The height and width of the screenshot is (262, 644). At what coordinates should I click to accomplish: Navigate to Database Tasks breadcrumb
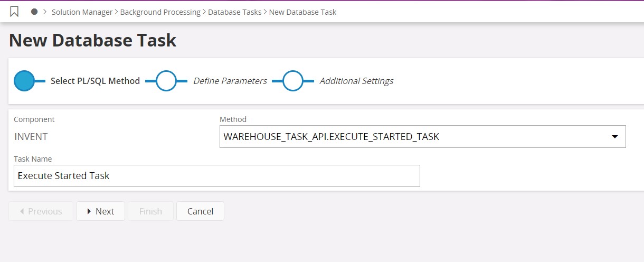(x=234, y=12)
